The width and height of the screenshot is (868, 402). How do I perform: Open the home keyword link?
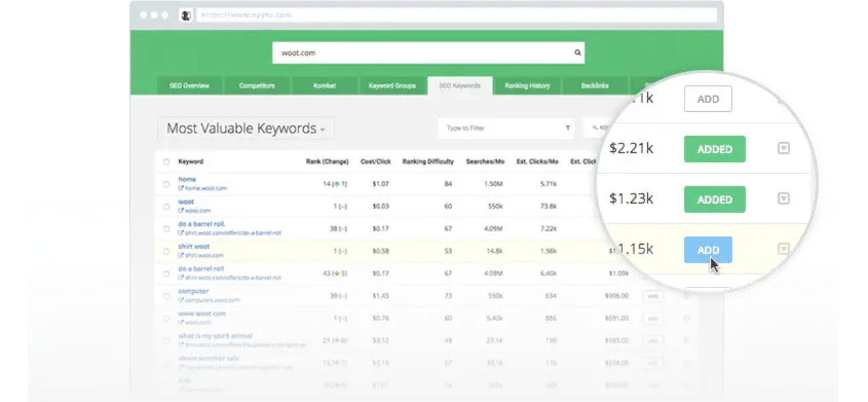(x=187, y=179)
